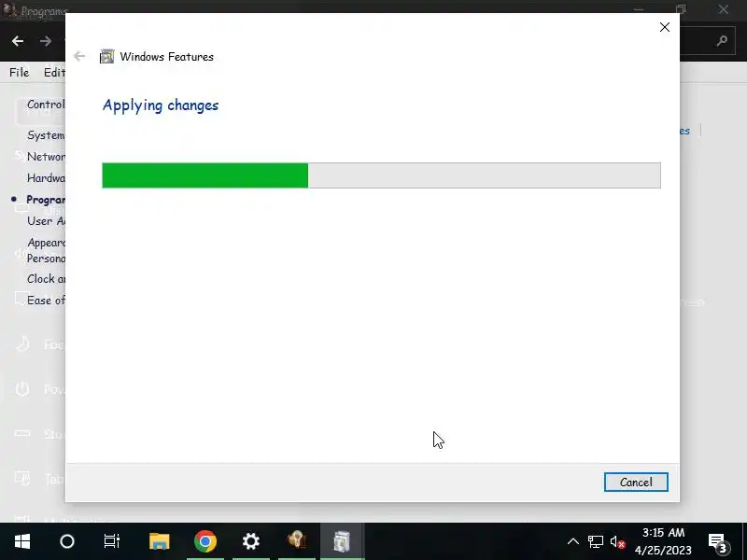Image resolution: width=747 pixels, height=560 pixels.
Task: Restore down the Programs window
Action: pyautogui.click(x=681, y=9)
